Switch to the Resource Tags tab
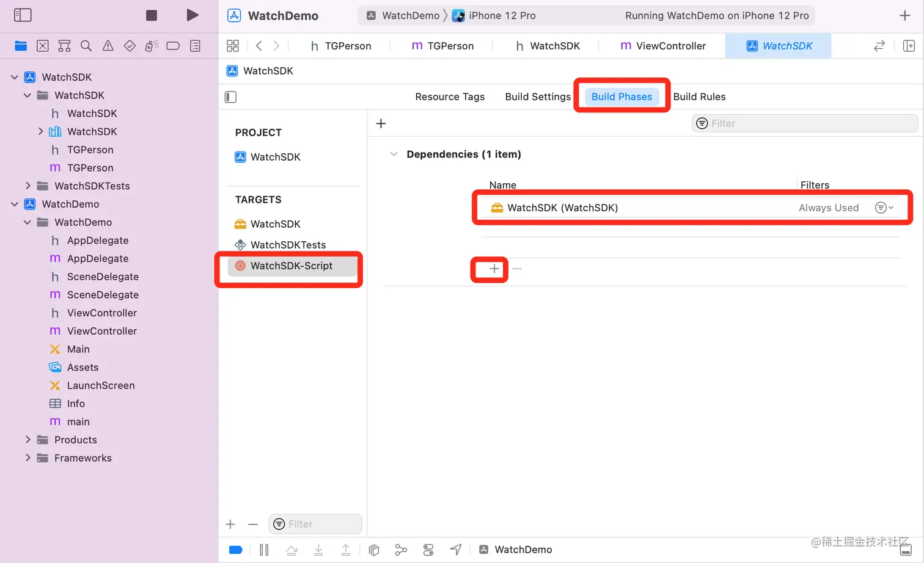The width and height of the screenshot is (924, 563). click(450, 96)
